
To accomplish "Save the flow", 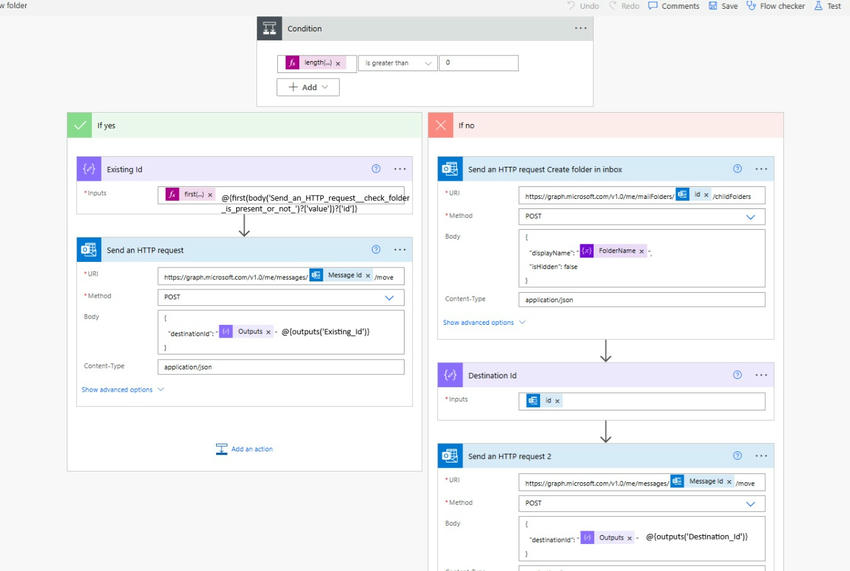I will coord(723,6).
